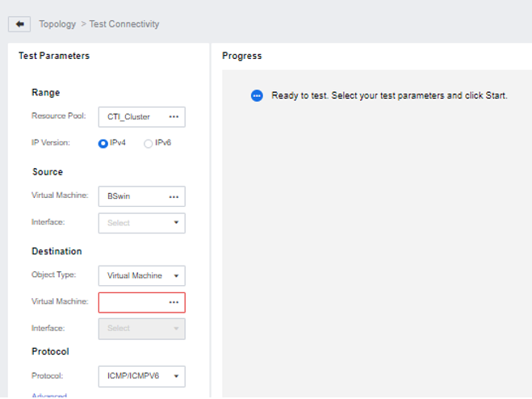Open the Protocol ICMP/ICMPV6 dropdown

tap(142, 376)
